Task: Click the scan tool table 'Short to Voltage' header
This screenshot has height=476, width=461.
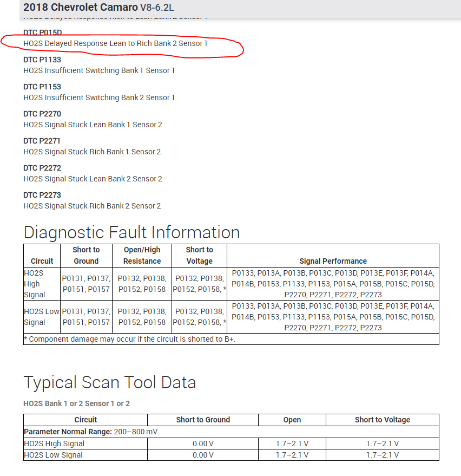Action: (383, 420)
